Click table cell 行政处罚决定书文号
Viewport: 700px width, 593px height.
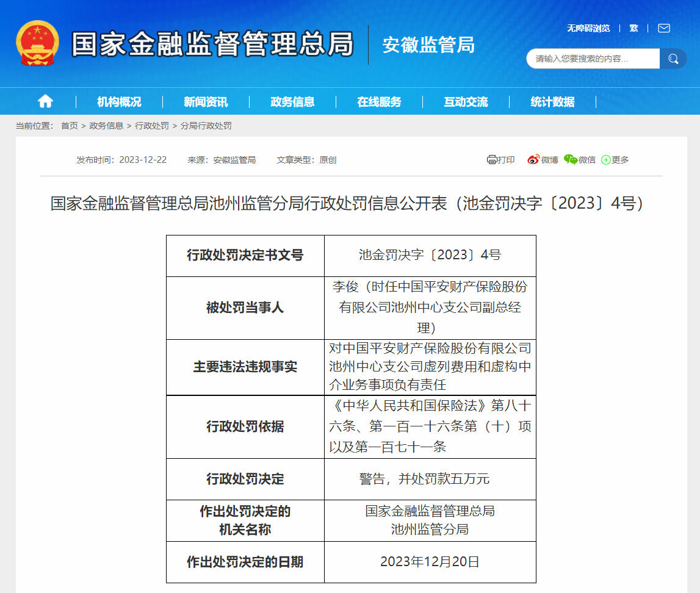[245, 256]
